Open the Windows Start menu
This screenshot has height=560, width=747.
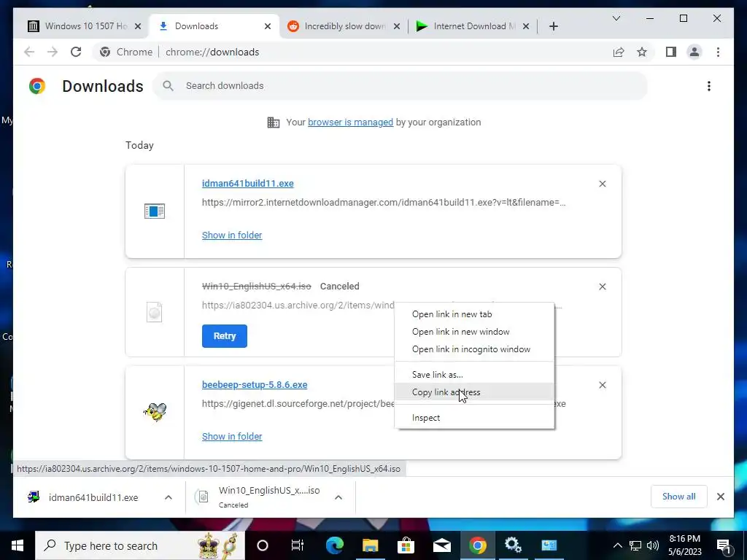[x=18, y=545]
